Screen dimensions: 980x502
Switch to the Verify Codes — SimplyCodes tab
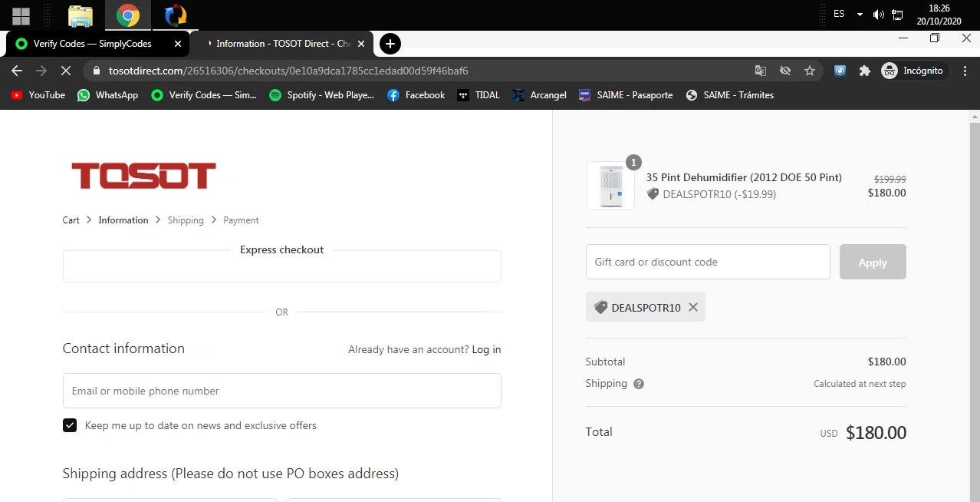coord(92,44)
